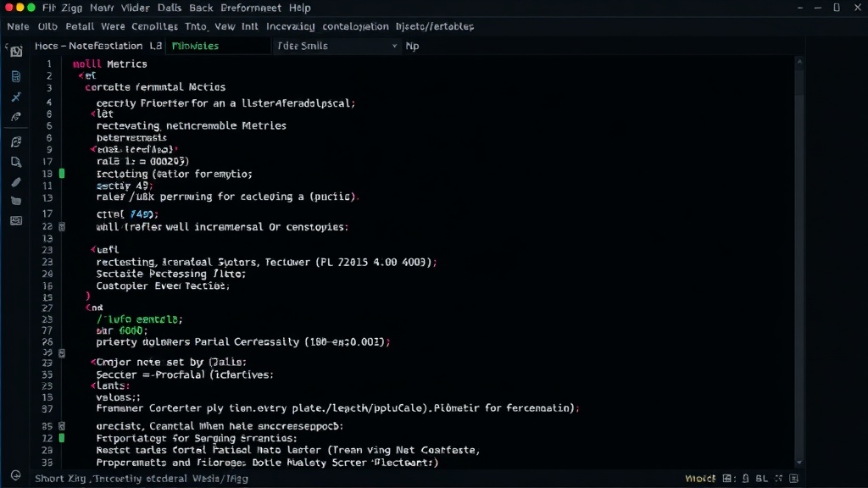The image size is (868, 488).
Task: Open the Back menu
Action: [x=201, y=8]
